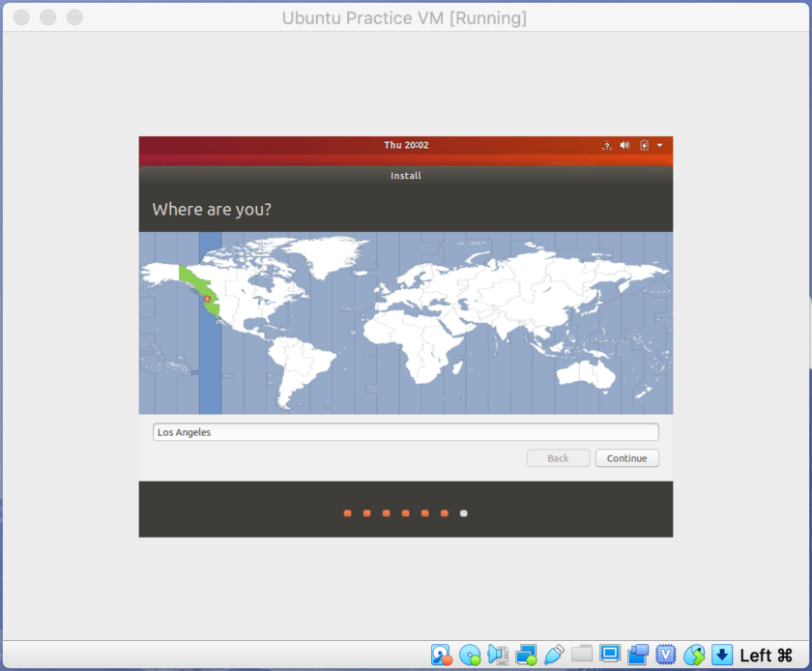The height and width of the screenshot is (671, 812).
Task: Click the USB devices status icon
Action: (x=554, y=655)
